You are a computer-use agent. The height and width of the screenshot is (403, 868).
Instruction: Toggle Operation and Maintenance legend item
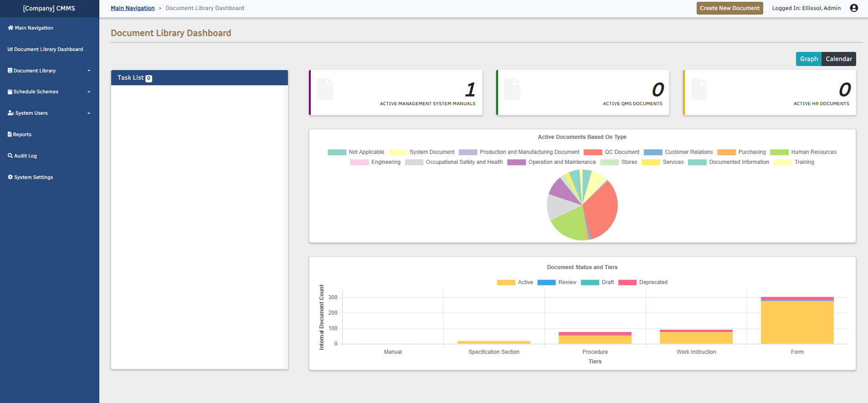(552, 162)
